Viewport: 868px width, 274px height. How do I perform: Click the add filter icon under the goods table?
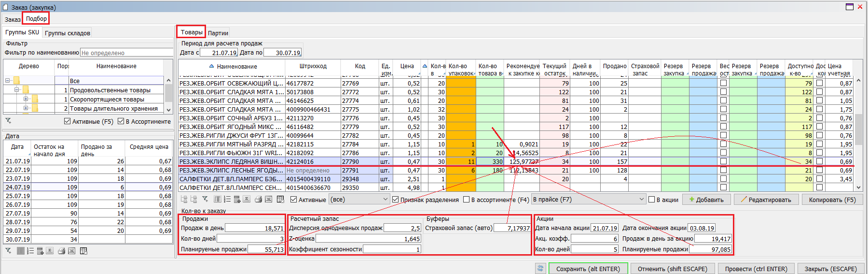205,199
